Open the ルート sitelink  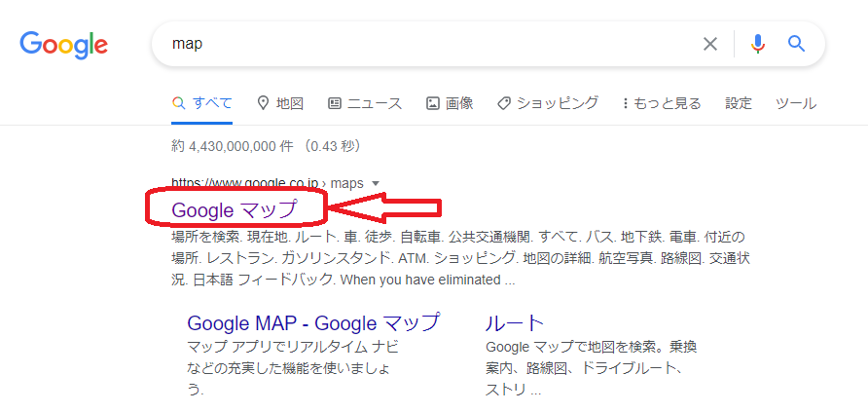pyautogui.click(x=516, y=322)
